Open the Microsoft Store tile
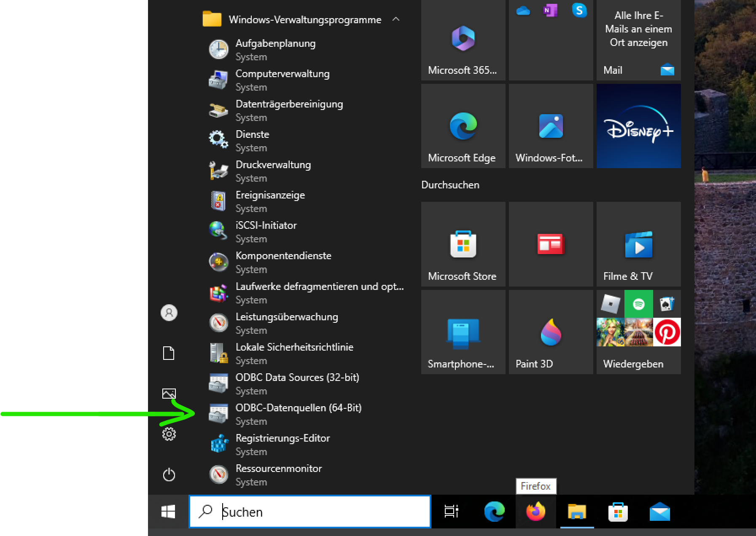This screenshot has width=756, height=536. coord(463,244)
